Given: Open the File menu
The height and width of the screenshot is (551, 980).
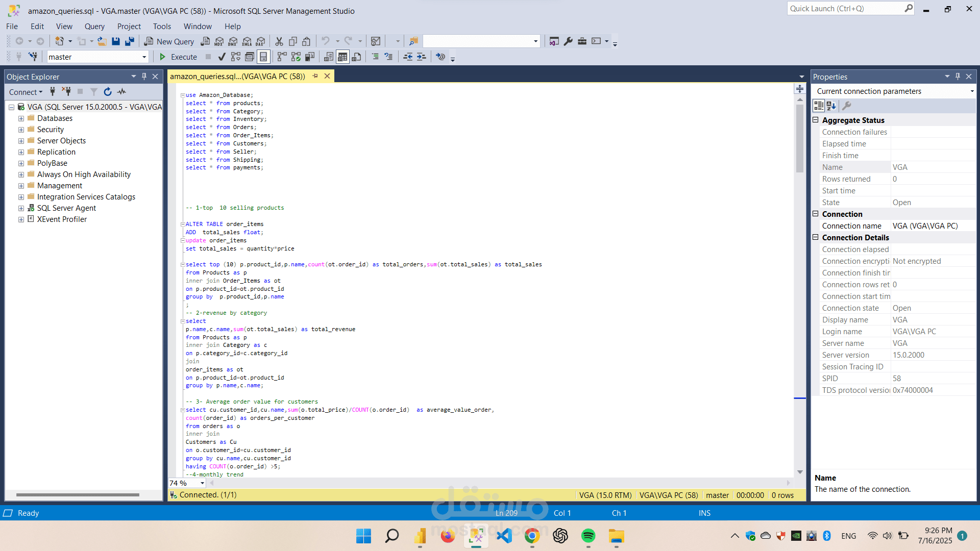Looking at the screenshot, I should point(12,26).
